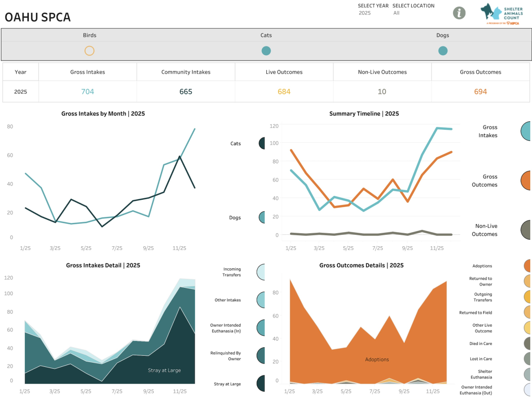Open the Select Location dropdown
The width and height of the screenshot is (532, 400).
[x=413, y=13]
